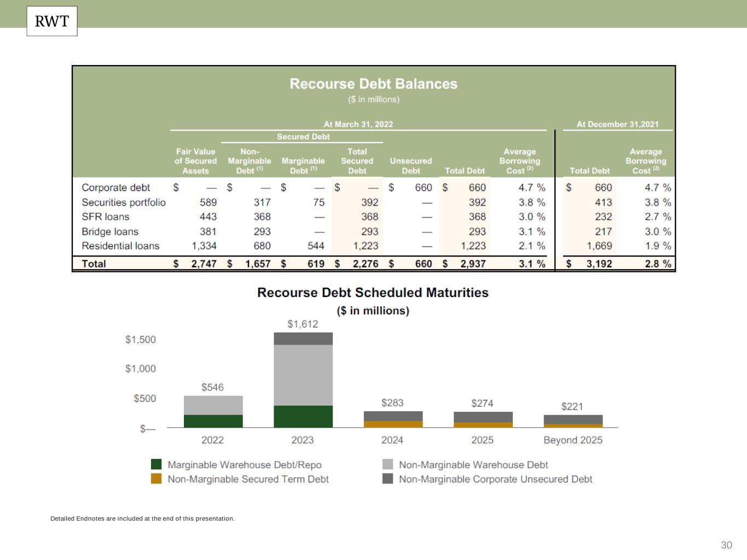Viewport: 747px width, 560px height.
Task: Click the Securities portfolio row label
Action: point(123,202)
